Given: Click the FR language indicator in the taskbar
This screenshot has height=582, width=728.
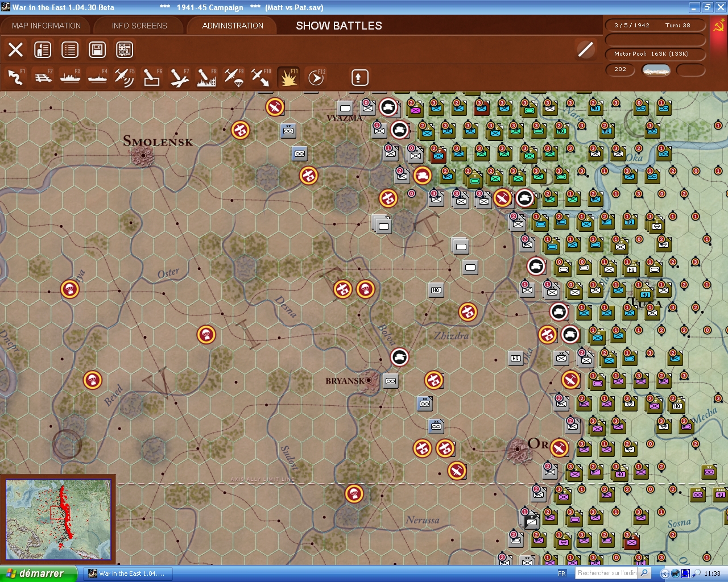Looking at the screenshot, I should (562, 573).
